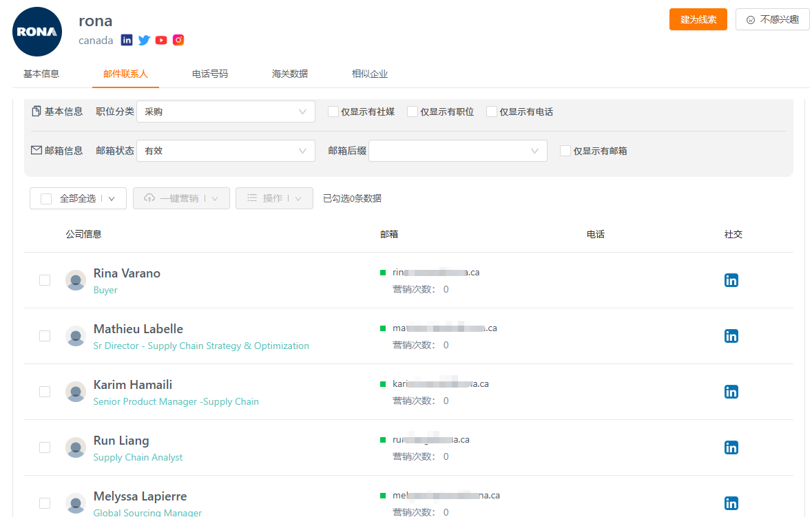Click the list icon in 操作 button
The image size is (812, 517).
pyautogui.click(x=252, y=198)
